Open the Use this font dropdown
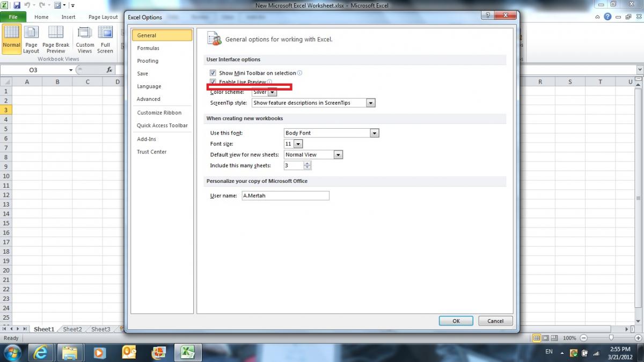Image resolution: width=644 pixels, height=362 pixels. pyautogui.click(x=375, y=133)
